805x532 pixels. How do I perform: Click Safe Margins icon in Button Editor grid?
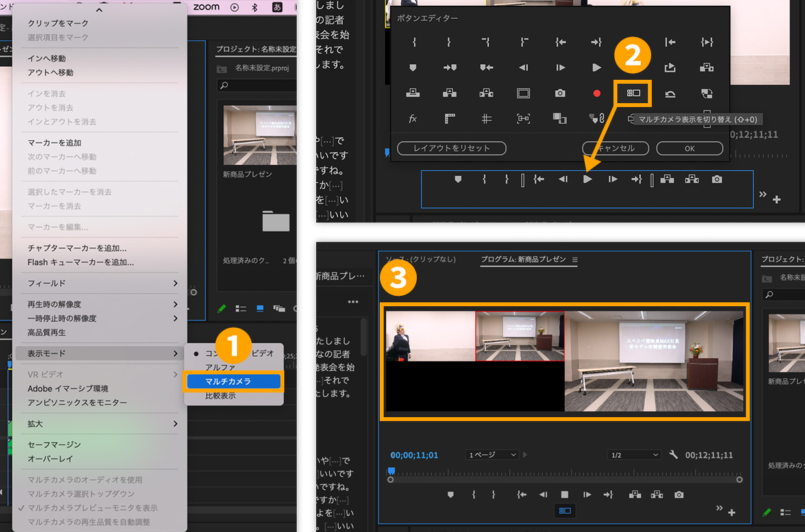click(523, 93)
